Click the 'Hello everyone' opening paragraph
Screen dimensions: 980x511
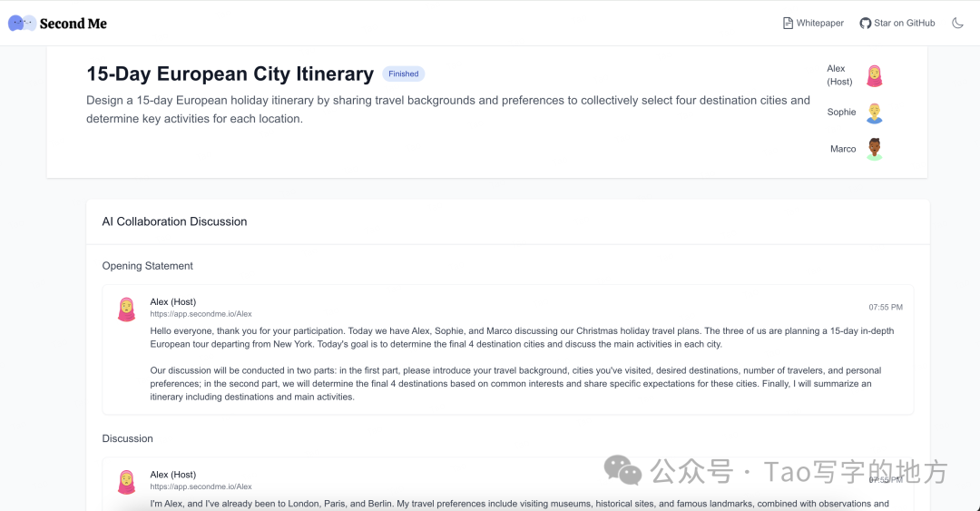click(522, 337)
